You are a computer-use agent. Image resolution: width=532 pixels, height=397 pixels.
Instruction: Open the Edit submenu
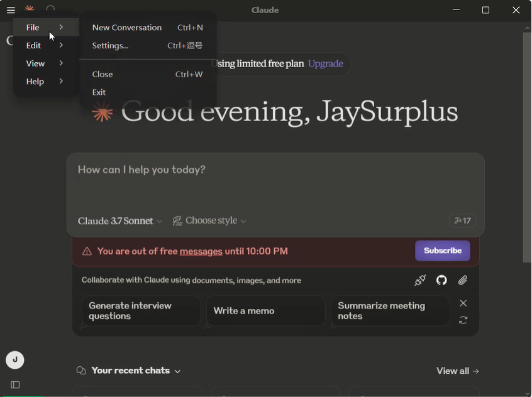click(x=46, y=45)
